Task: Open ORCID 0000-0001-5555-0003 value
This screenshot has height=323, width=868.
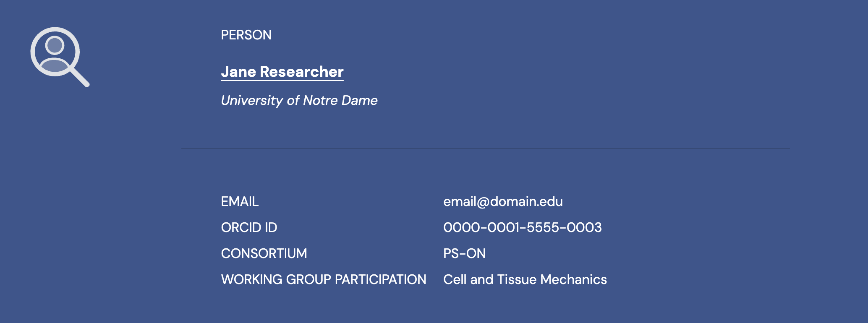Action: (522, 228)
